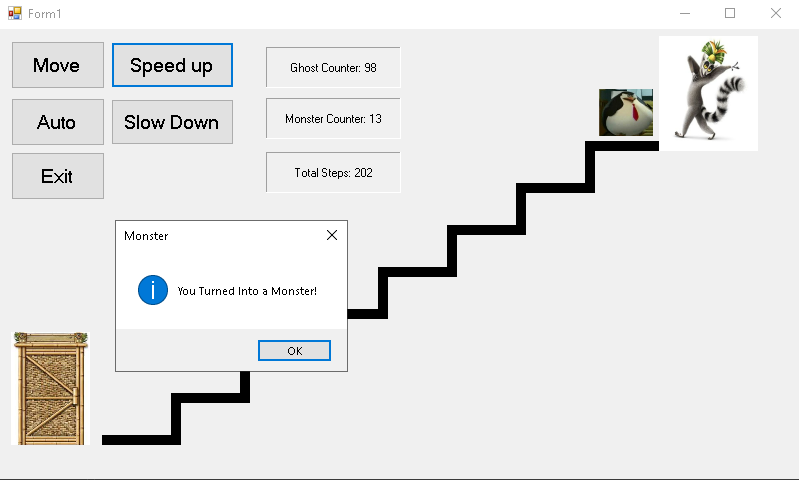Click the dancing lemur character image
799x480 pixels.
tap(708, 93)
